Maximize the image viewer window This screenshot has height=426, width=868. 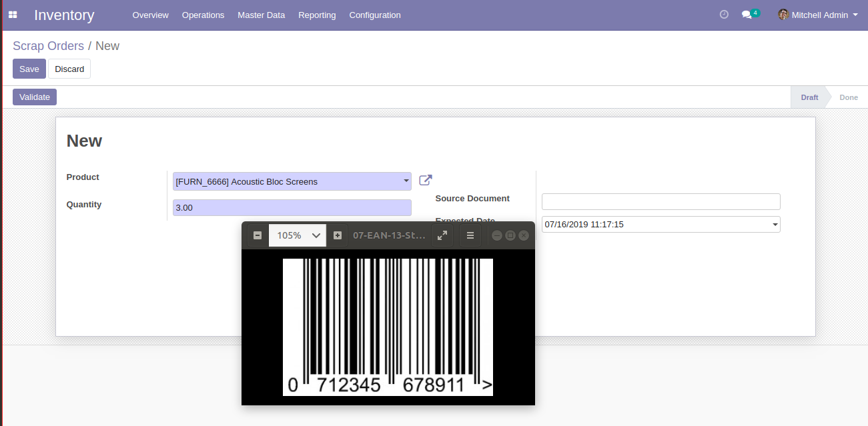(x=510, y=235)
